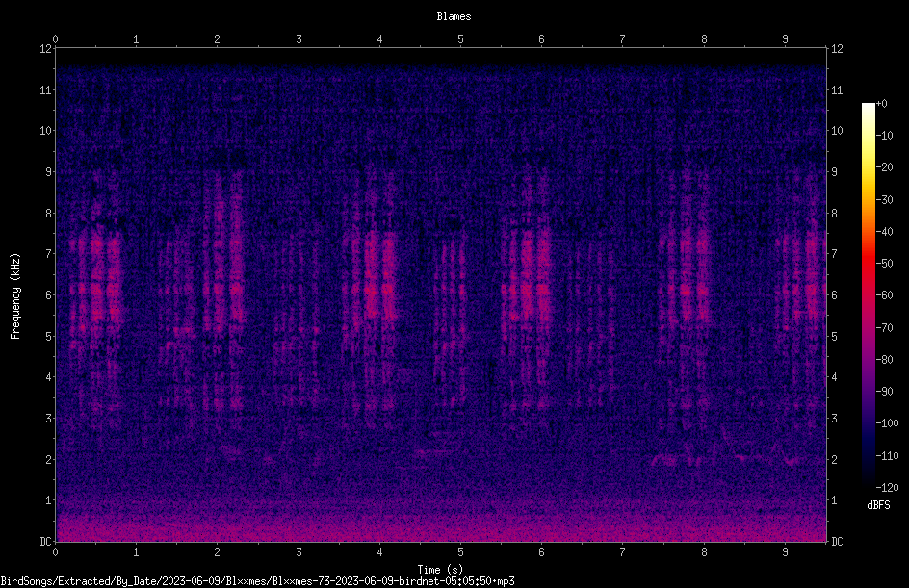The image size is (909, 588).
Task: Click the "-30" value on the color scale
Action: (884, 200)
